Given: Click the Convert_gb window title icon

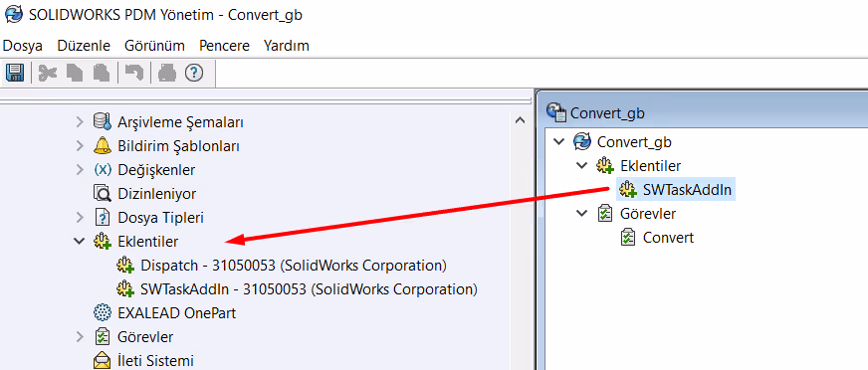Looking at the screenshot, I should click(556, 112).
